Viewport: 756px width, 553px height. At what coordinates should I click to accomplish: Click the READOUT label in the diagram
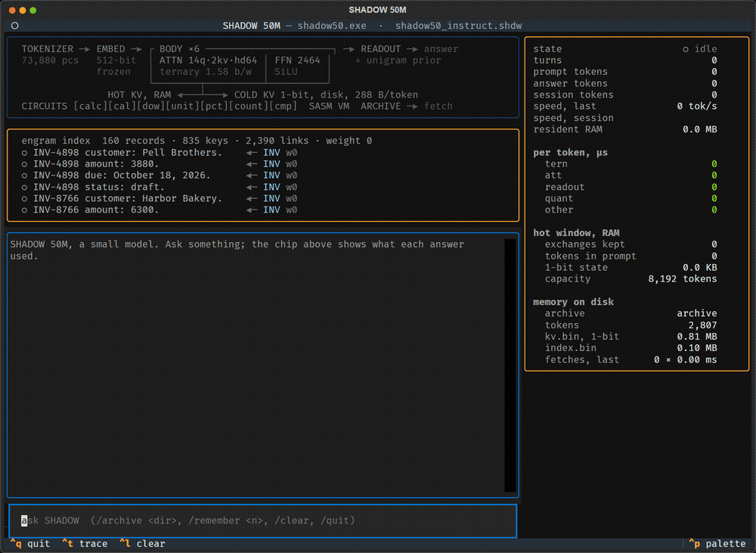[380, 49]
